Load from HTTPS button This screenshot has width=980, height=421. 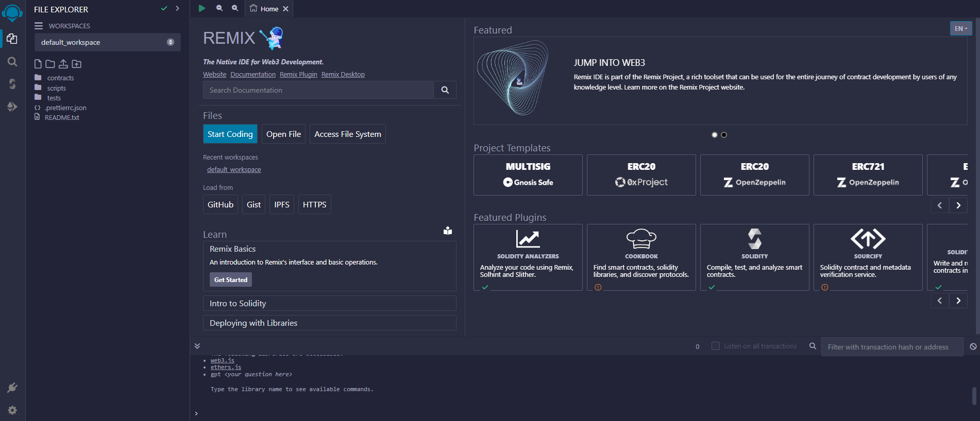315,204
